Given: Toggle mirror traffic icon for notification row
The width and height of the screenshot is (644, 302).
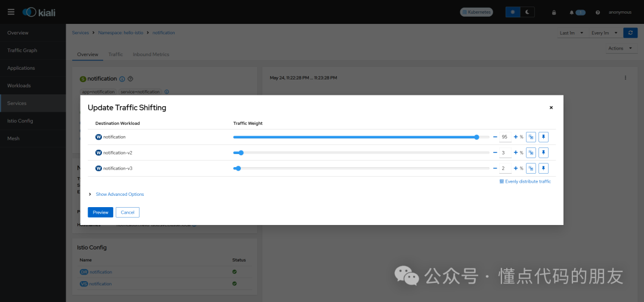Looking at the screenshot, I should coord(531,137).
